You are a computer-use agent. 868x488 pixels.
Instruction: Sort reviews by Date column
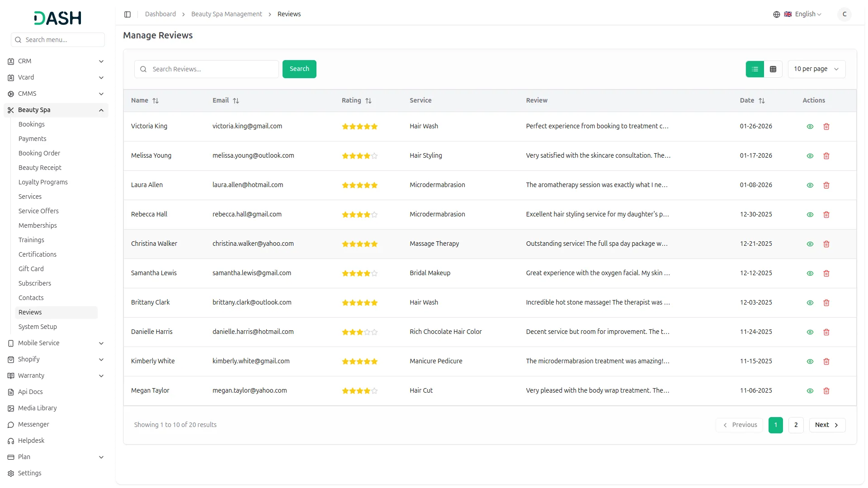click(x=761, y=101)
